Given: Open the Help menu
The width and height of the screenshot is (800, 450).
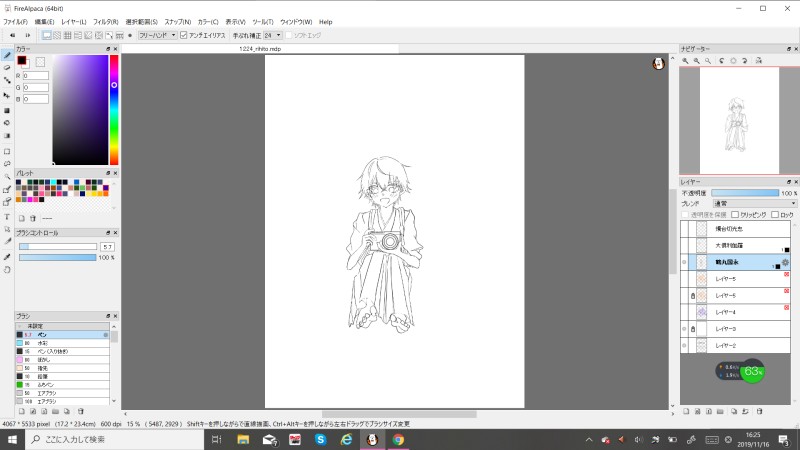Looking at the screenshot, I should 326,22.
